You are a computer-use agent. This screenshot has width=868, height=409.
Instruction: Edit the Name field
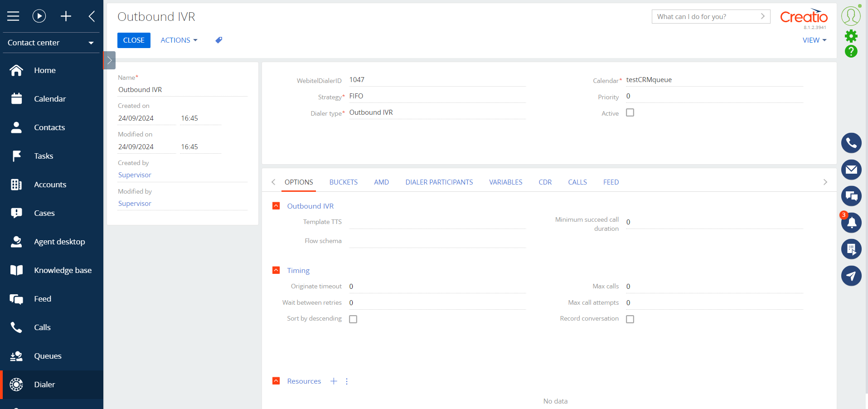[183, 90]
